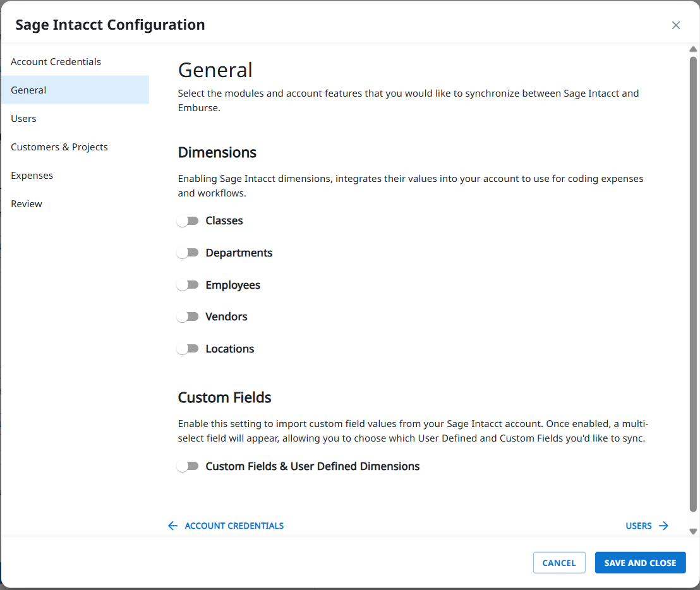
Task: Click the CANCEL button
Action: [558, 562]
